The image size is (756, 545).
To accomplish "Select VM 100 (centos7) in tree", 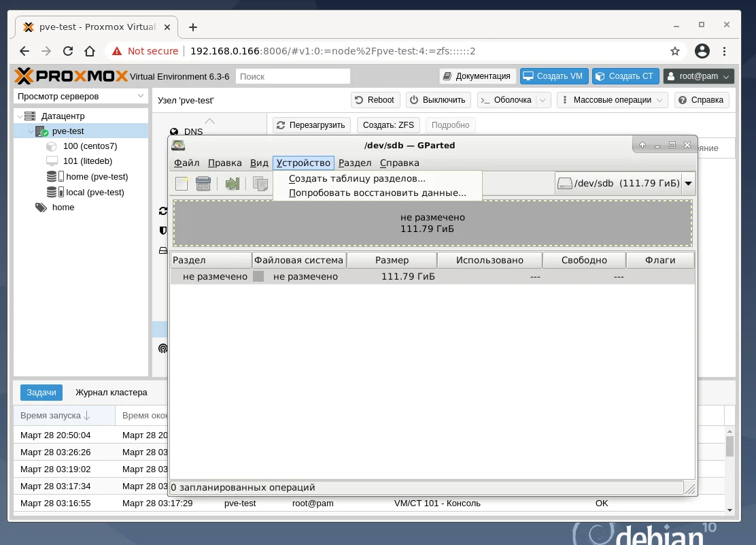I will (x=90, y=146).
